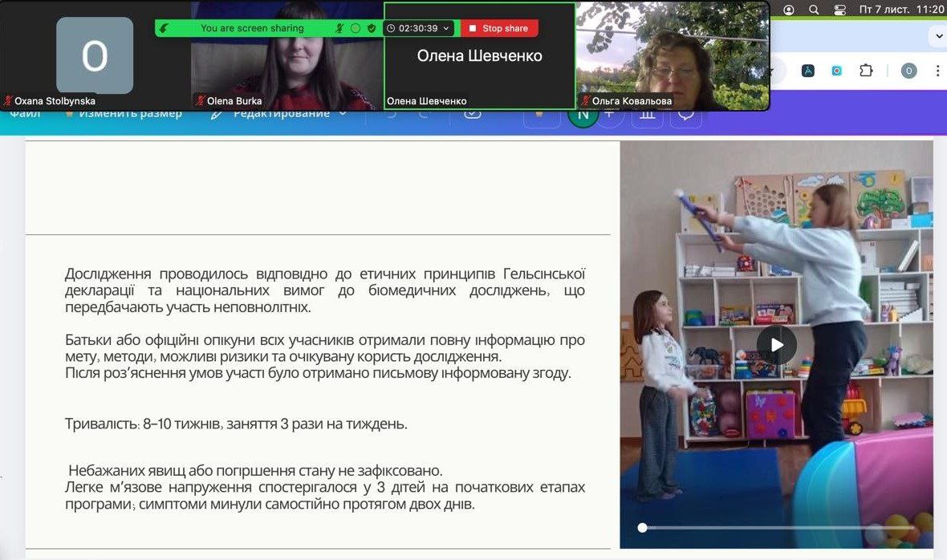Click the Stop share button
The width and height of the screenshot is (947, 560).
tap(498, 28)
